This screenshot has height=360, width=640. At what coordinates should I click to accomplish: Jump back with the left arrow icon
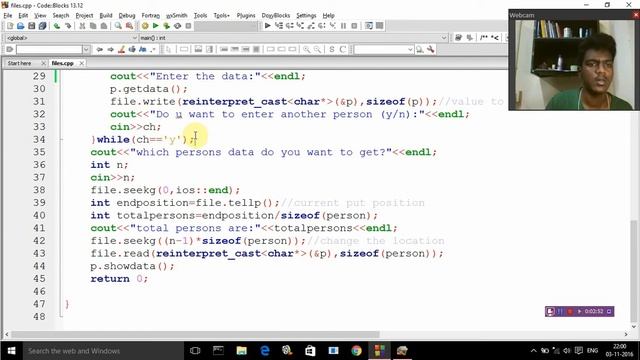(x=99, y=49)
